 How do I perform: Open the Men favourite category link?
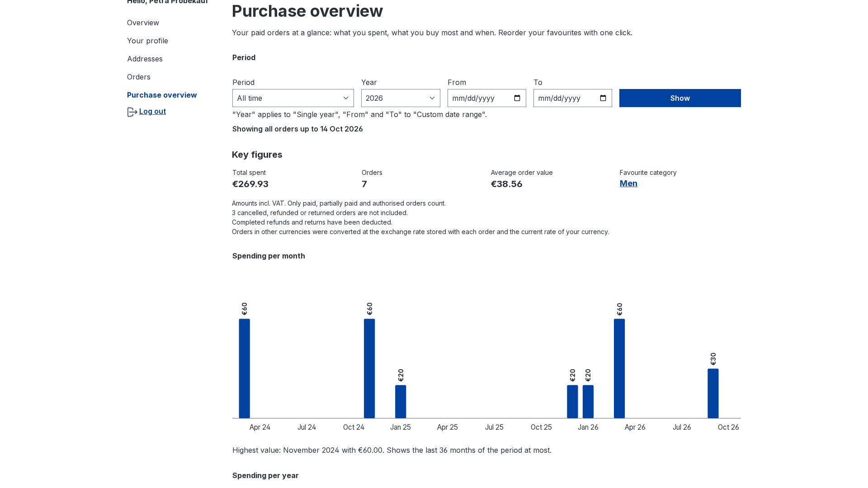pyautogui.click(x=628, y=183)
